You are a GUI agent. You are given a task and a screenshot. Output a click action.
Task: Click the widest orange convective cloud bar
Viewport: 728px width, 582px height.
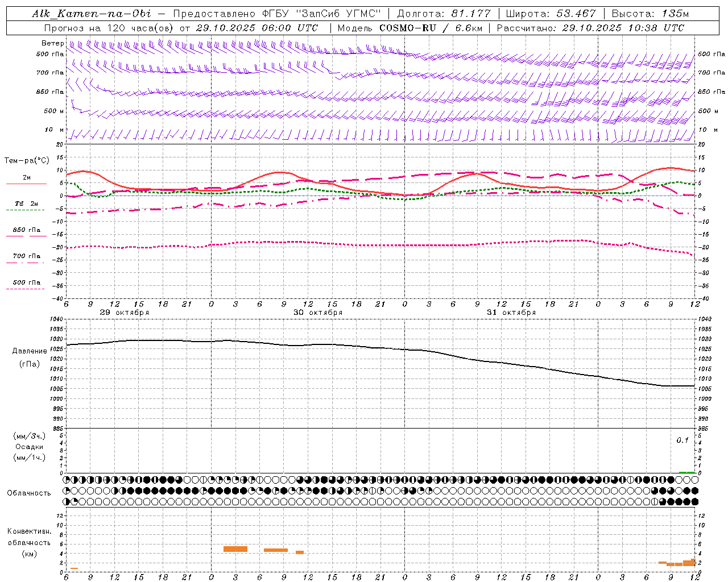click(x=235, y=549)
